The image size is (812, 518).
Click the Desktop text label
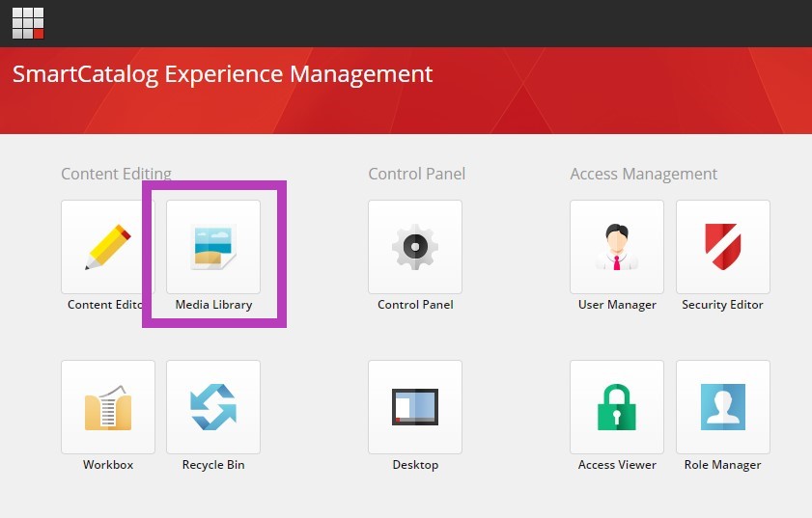coord(415,464)
